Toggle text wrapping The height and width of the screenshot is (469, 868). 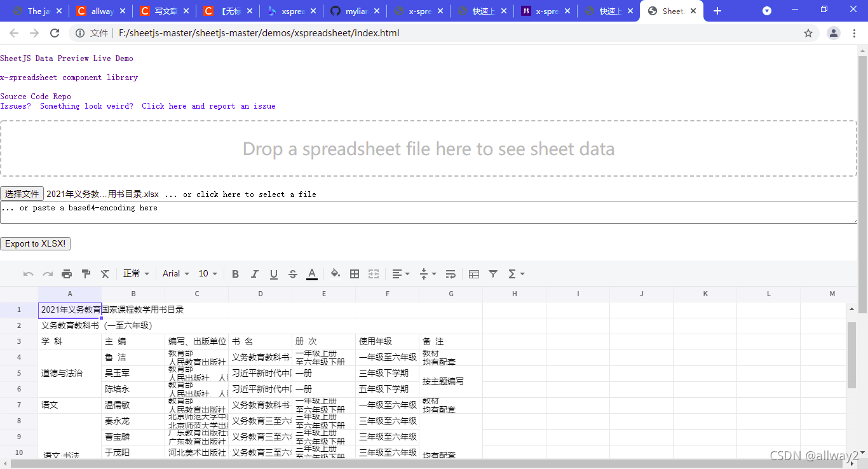pos(451,274)
